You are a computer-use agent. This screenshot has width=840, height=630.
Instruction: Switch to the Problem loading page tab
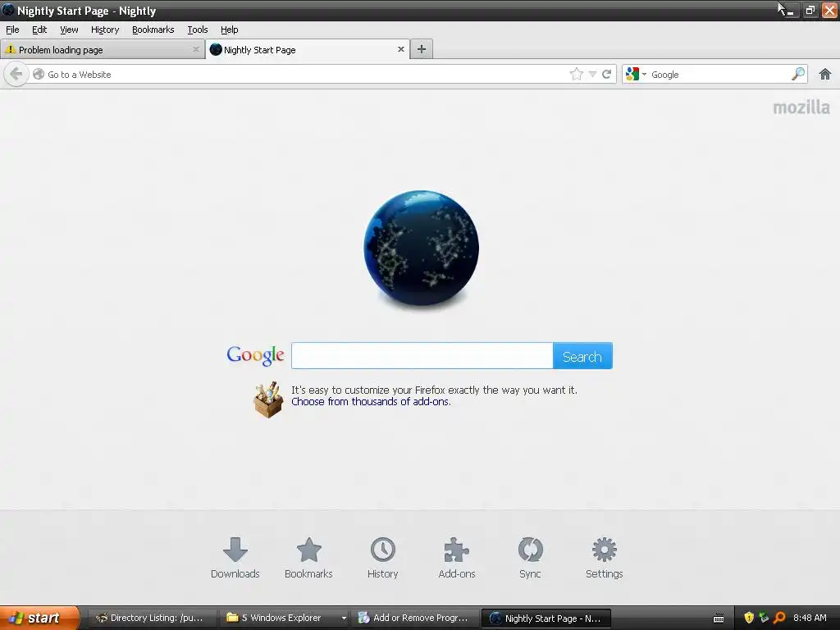(x=102, y=50)
